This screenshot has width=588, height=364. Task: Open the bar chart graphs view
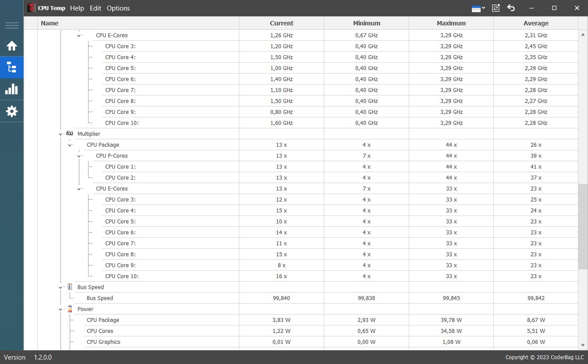click(12, 89)
